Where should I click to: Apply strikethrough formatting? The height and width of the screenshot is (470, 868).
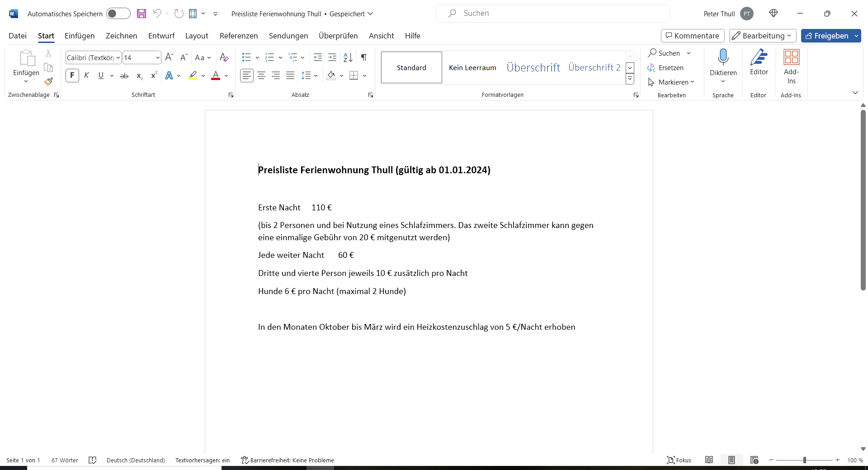pos(124,76)
